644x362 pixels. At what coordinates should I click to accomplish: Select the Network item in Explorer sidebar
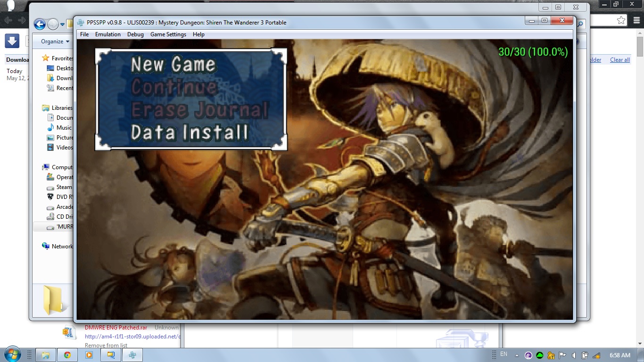click(x=62, y=247)
